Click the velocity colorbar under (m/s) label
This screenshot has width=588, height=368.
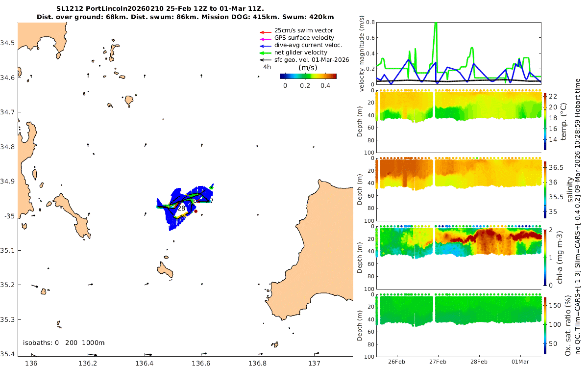(x=308, y=76)
